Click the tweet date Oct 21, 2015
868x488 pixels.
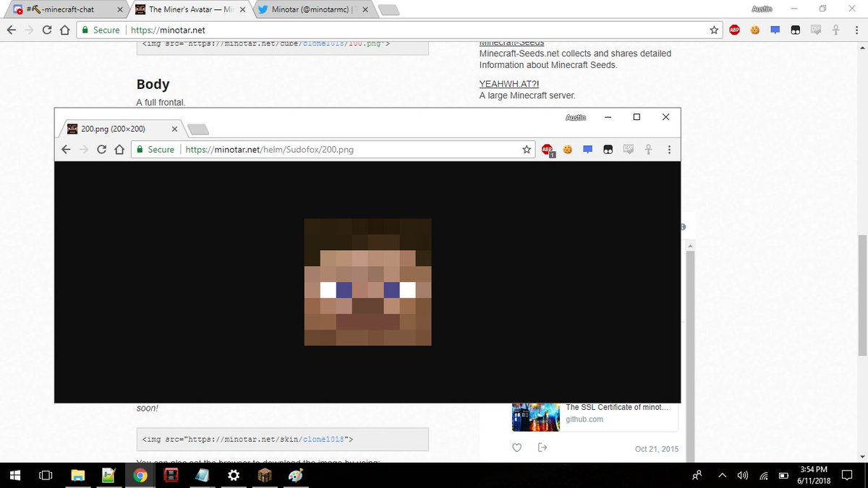pos(657,449)
